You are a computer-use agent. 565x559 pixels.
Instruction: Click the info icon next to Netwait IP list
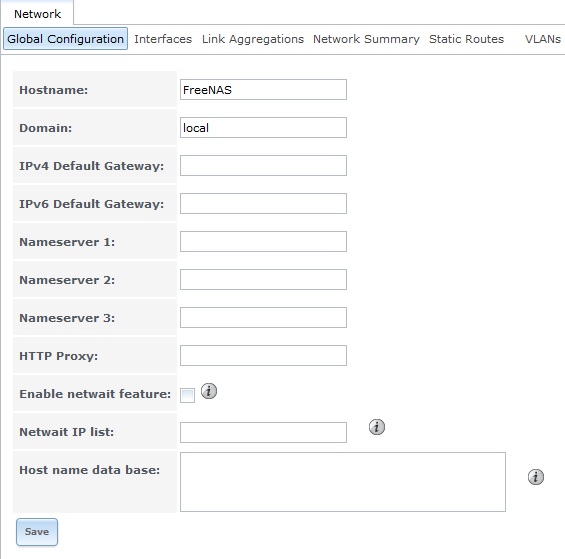(x=377, y=427)
